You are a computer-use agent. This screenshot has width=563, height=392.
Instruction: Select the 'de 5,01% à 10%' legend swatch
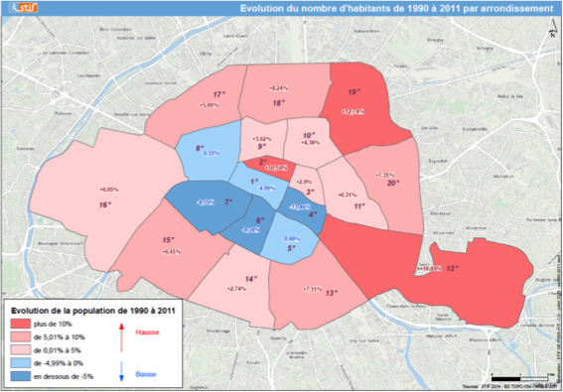point(21,337)
